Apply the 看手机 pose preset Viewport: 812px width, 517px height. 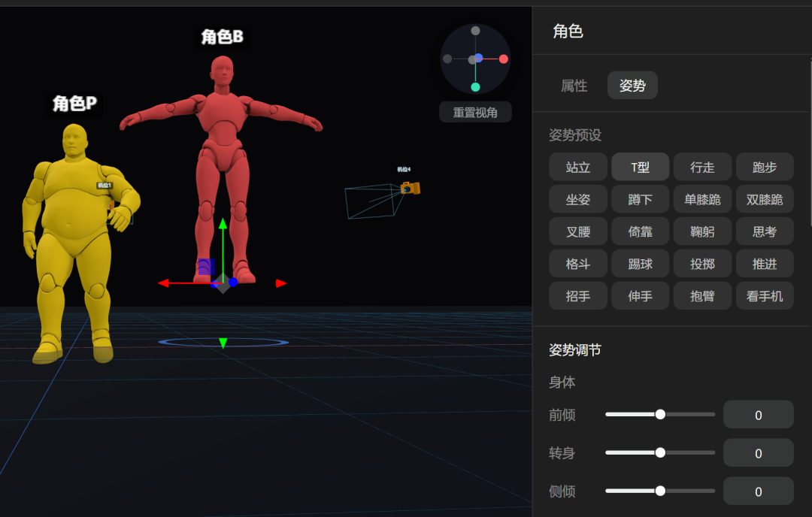point(765,296)
